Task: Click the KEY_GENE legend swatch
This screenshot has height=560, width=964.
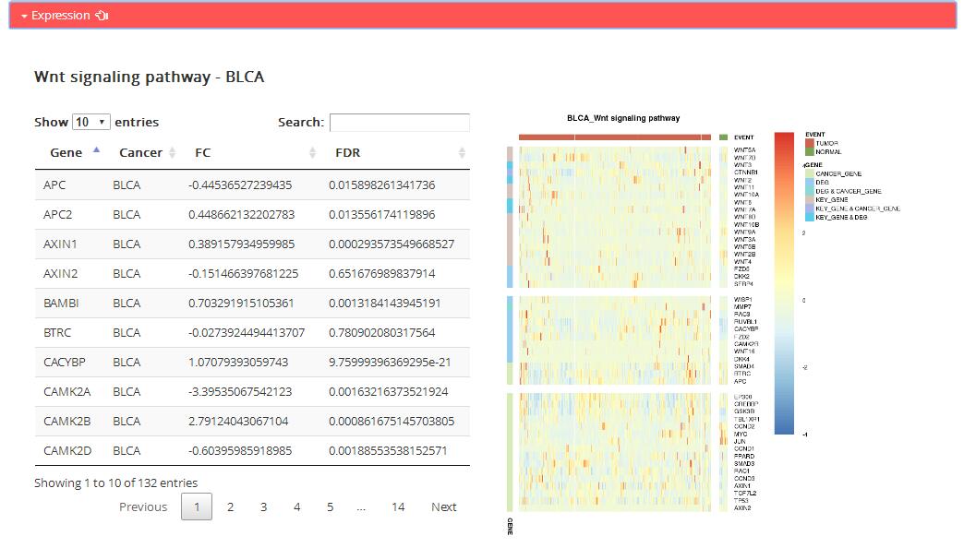Action: point(810,199)
